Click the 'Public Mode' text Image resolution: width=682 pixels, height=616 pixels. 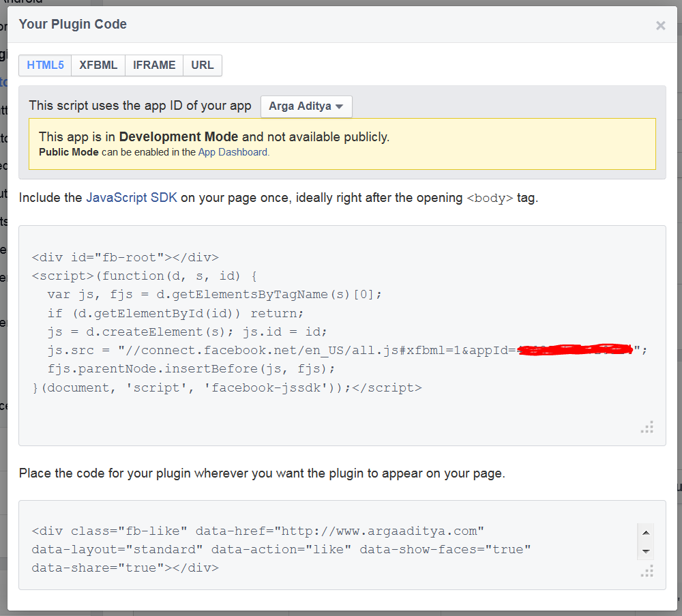69,152
